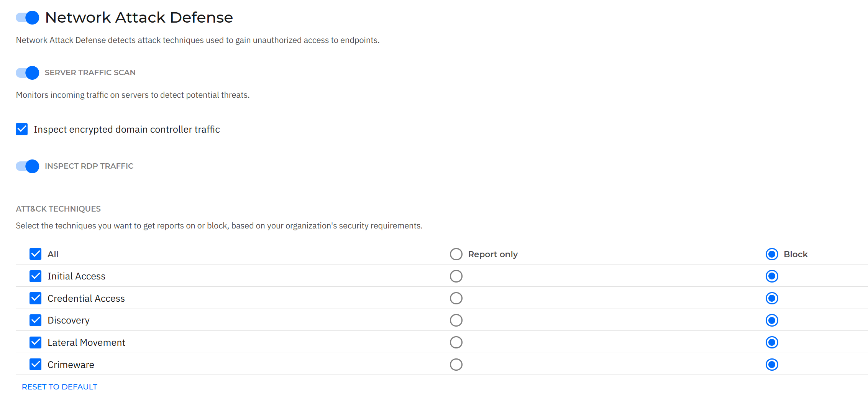The width and height of the screenshot is (868, 414).
Task: Click the Reset to Default link
Action: [x=59, y=387]
